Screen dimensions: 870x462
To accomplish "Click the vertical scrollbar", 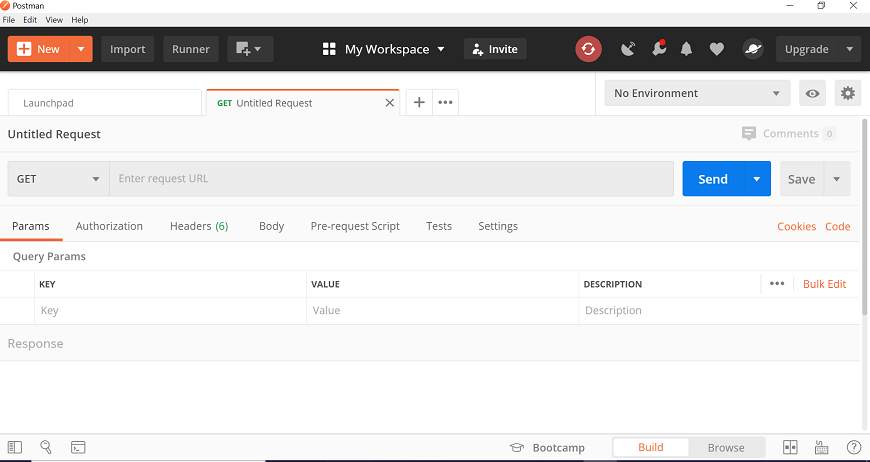I will tap(864, 216).
